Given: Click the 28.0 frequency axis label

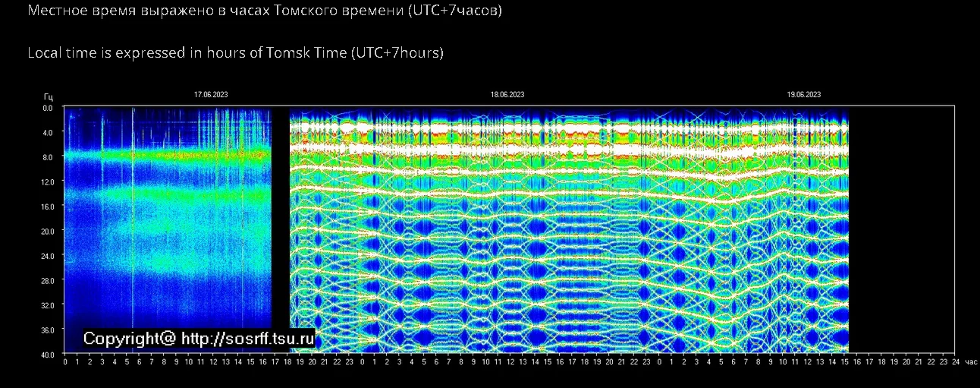Looking at the screenshot, I should (46, 280).
